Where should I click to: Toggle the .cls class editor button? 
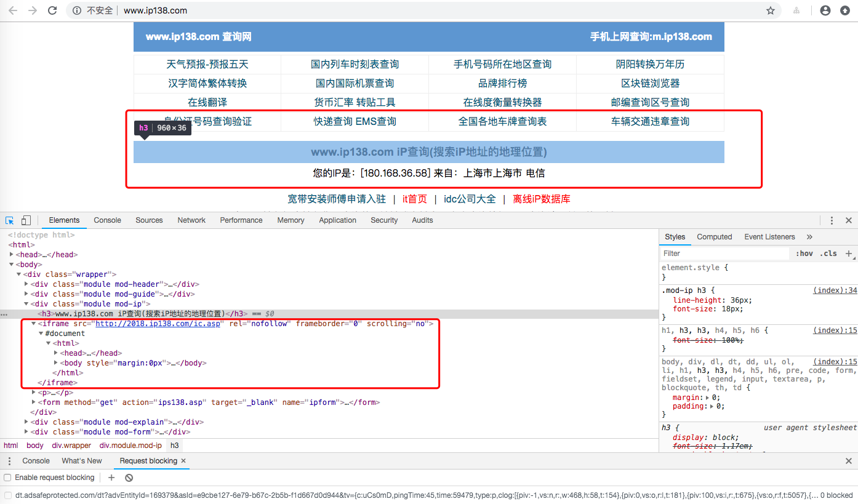click(828, 254)
